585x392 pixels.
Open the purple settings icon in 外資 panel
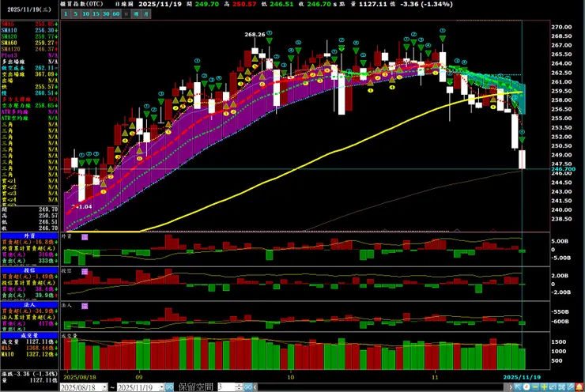85,237
